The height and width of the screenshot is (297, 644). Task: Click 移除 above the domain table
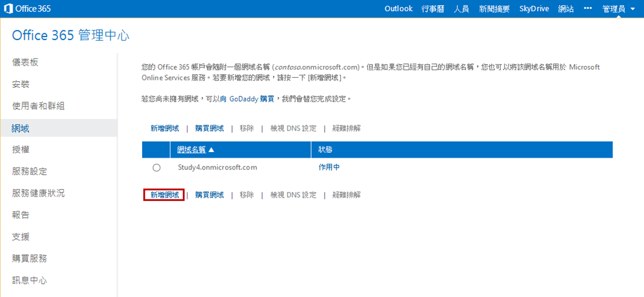[247, 128]
